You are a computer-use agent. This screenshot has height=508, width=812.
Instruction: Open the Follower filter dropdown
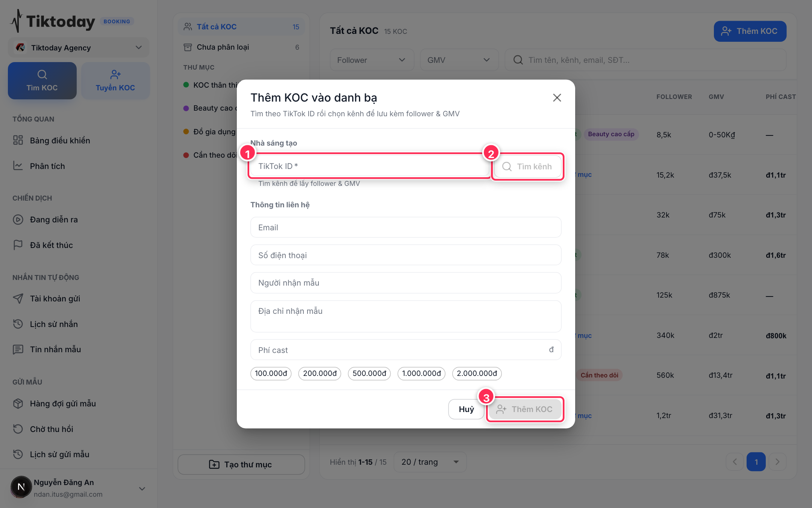pyautogui.click(x=372, y=60)
